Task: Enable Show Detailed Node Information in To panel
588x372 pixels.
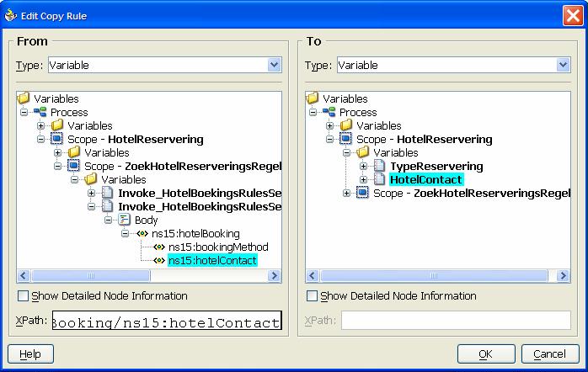Action: (312, 296)
